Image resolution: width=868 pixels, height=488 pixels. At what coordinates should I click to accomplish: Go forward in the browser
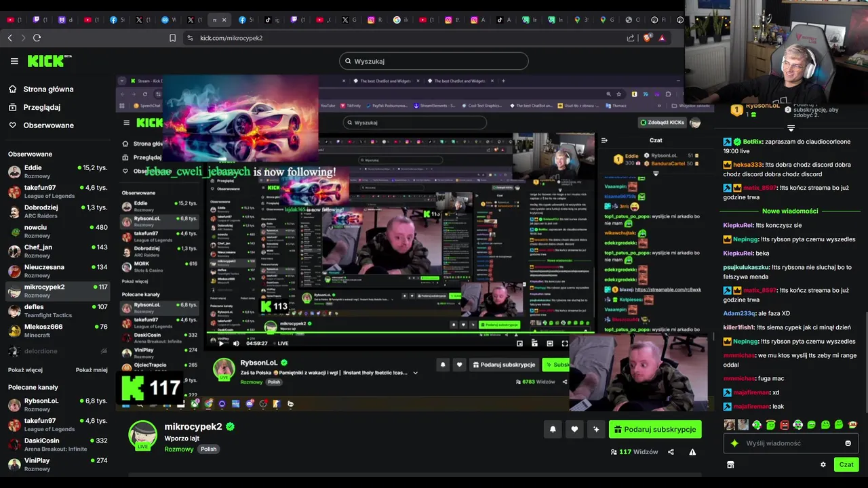[23, 38]
